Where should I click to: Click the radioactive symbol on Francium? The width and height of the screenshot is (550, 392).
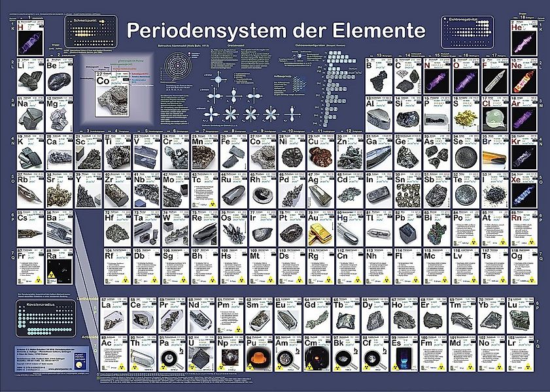38,281
